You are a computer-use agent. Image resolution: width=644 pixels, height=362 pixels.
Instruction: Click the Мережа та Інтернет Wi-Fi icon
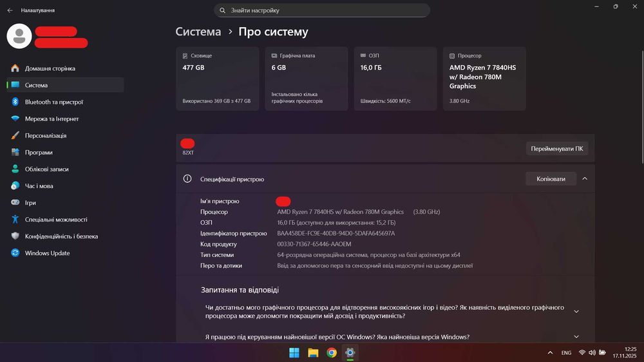pos(15,119)
